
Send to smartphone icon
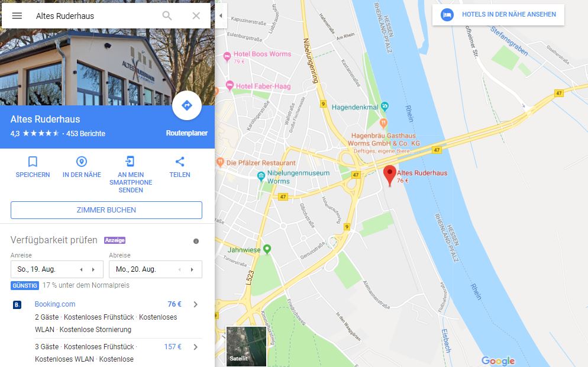point(131,162)
